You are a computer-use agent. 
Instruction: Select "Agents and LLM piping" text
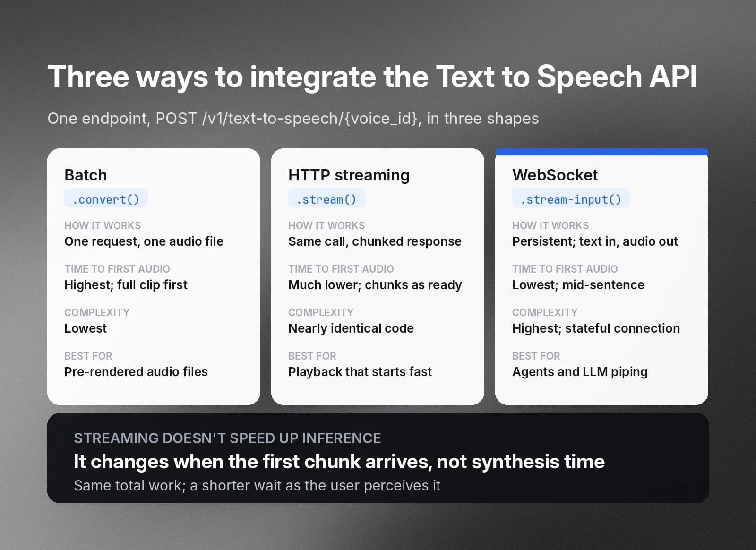coord(580,372)
